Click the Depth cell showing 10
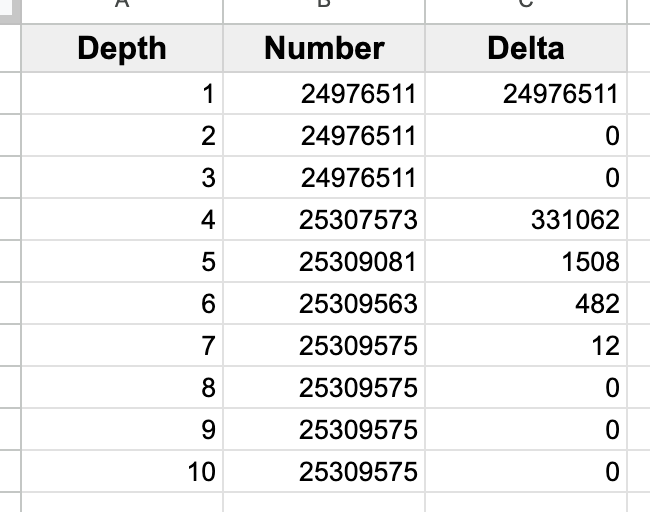This screenshot has height=512, width=650. tap(121, 471)
